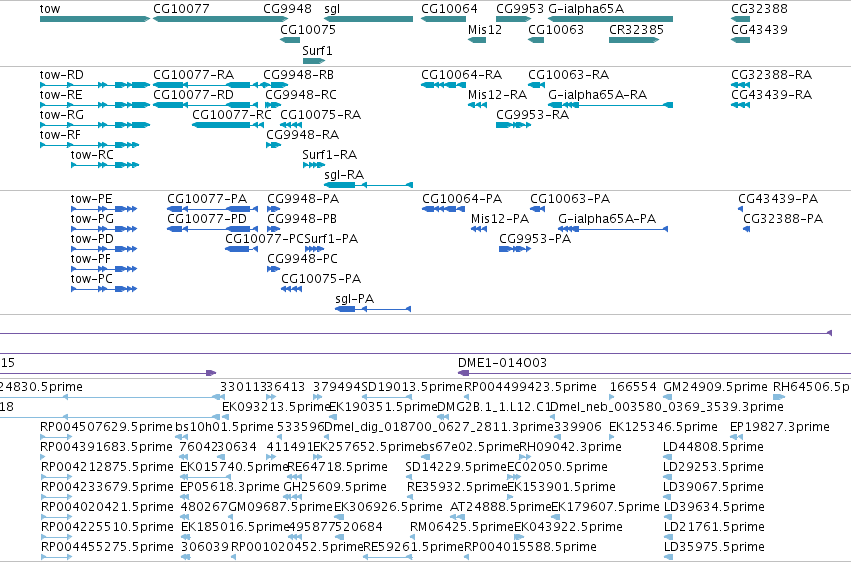
Task: Select transcript tow-RD
Action: [94, 85]
